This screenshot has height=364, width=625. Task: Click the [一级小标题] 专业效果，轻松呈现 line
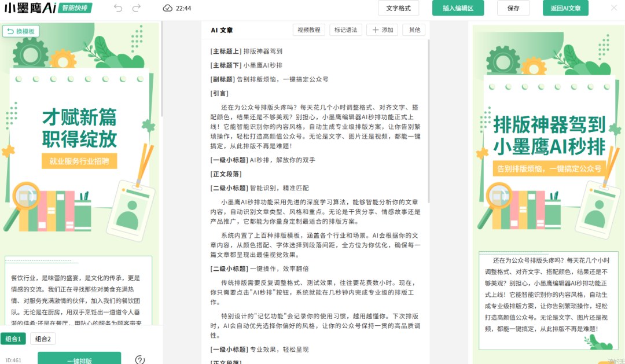(259, 350)
